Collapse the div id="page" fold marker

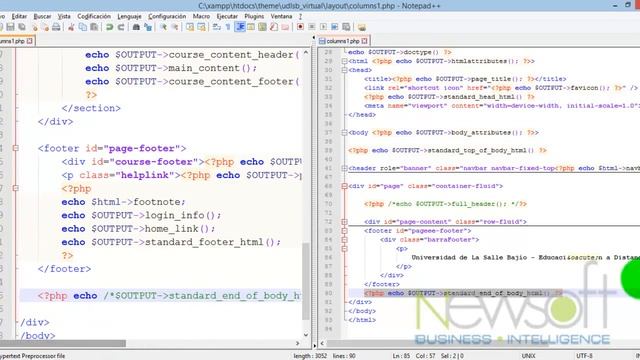pos(344,186)
